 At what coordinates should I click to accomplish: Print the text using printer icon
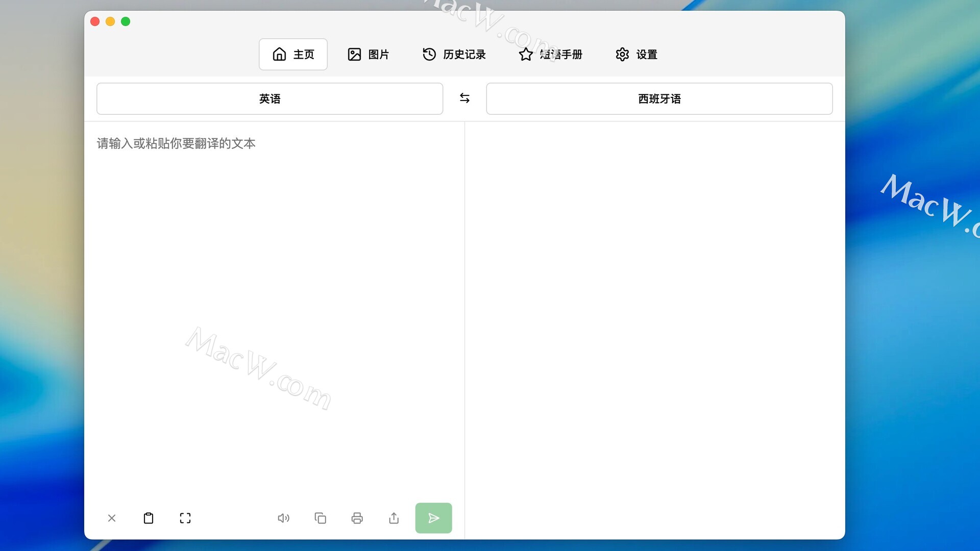pyautogui.click(x=357, y=518)
